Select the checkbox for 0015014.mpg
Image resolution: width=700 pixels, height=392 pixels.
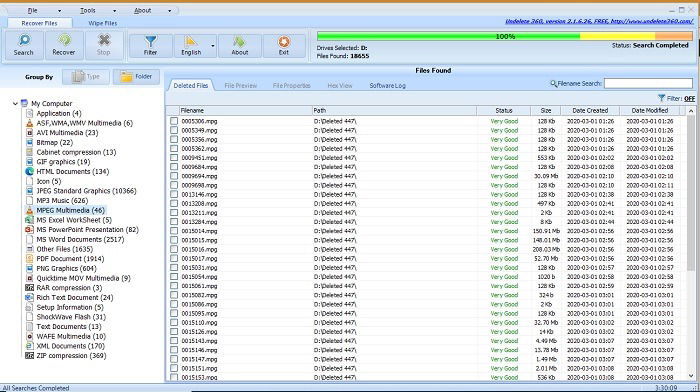click(174, 231)
